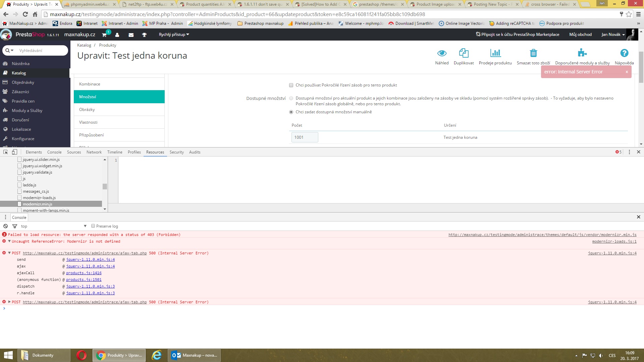Click the Nápověda help icon
Viewport: 644px width, 362px height.
[x=624, y=53]
